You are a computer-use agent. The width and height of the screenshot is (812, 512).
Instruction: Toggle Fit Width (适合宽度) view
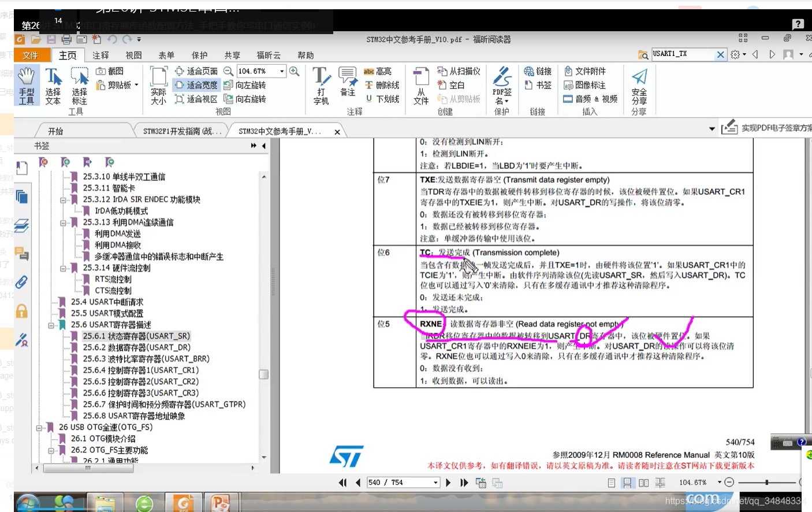[x=196, y=85]
